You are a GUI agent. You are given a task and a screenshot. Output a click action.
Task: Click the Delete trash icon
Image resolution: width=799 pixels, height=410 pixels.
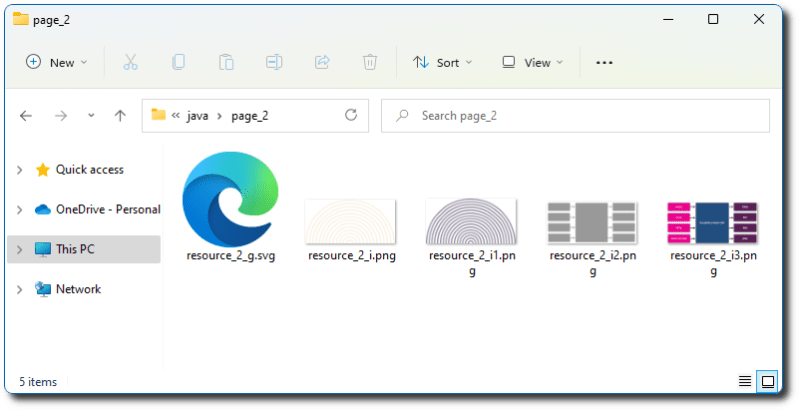coord(370,62)
